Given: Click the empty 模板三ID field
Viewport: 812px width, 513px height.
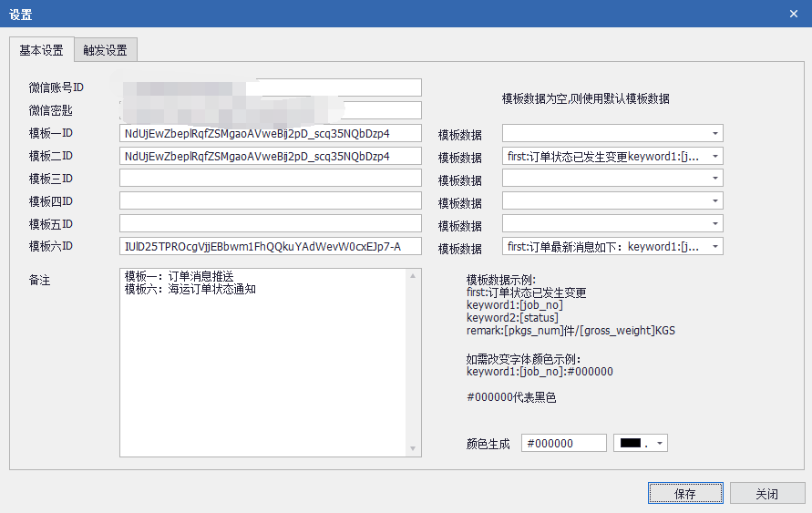Looking at the screenshot, I should click(x=270, y=179).
